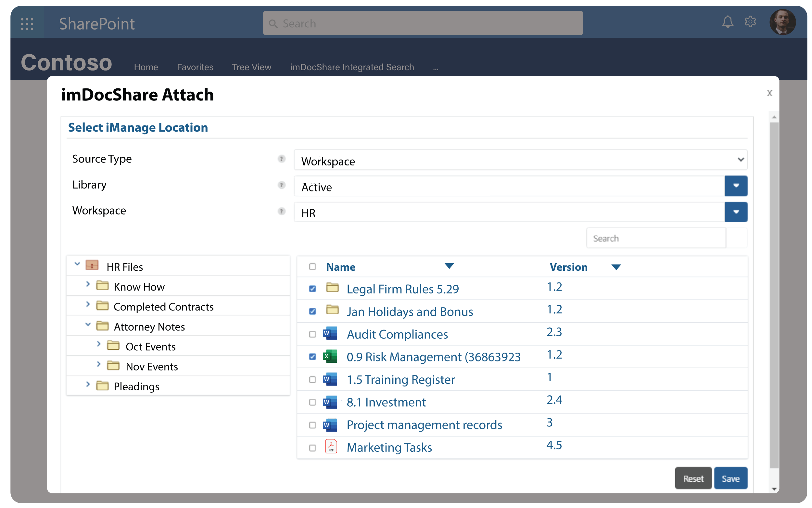Click the Word icon for Training Register
Viewport: 812px width, 508px height.
[x=330, y=379]
